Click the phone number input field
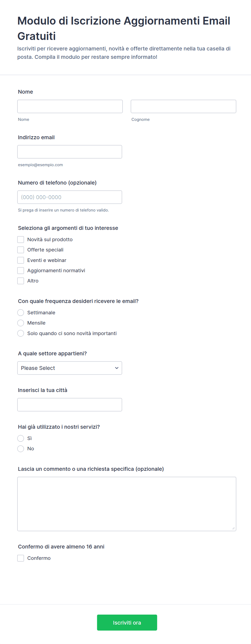The width and height of the screenshot is (251, 644). tap(70, 197)
